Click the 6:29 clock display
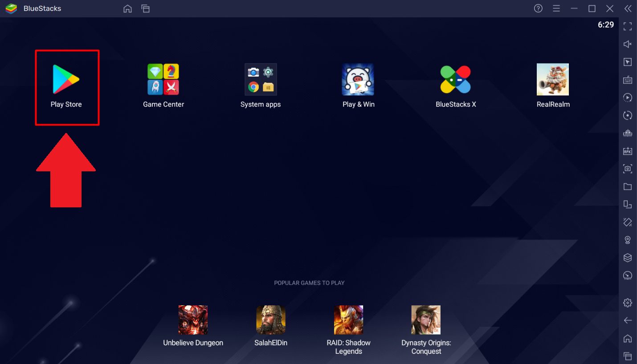This screenshot has height=364, width=637. [x=606, y=25]
